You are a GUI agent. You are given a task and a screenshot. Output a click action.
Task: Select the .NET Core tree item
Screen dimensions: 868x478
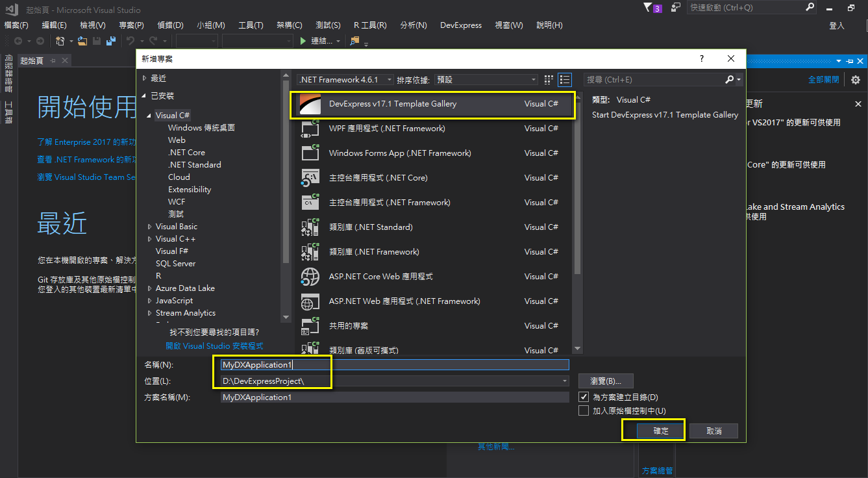(186, 153)
